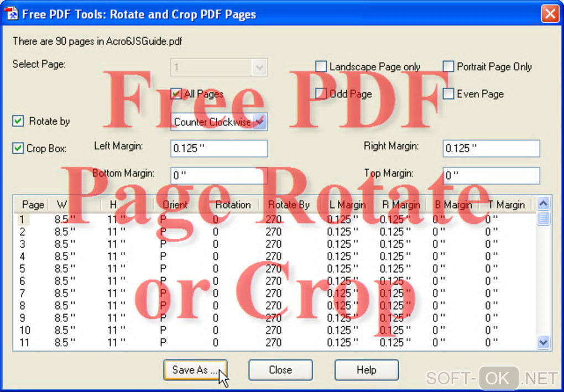Click the Left Margin input field
Image resolution: width=564 pixels, height=392 pixels.
(219, 149)
